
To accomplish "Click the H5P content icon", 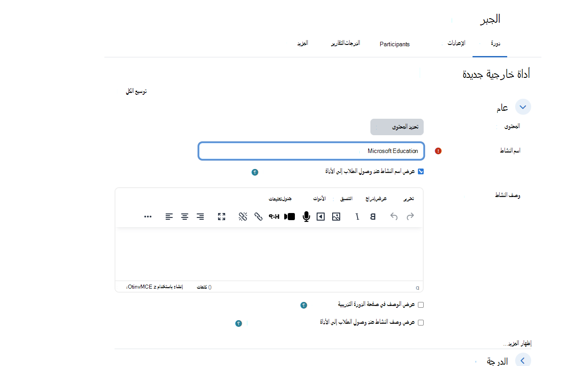I will (274, 217).
